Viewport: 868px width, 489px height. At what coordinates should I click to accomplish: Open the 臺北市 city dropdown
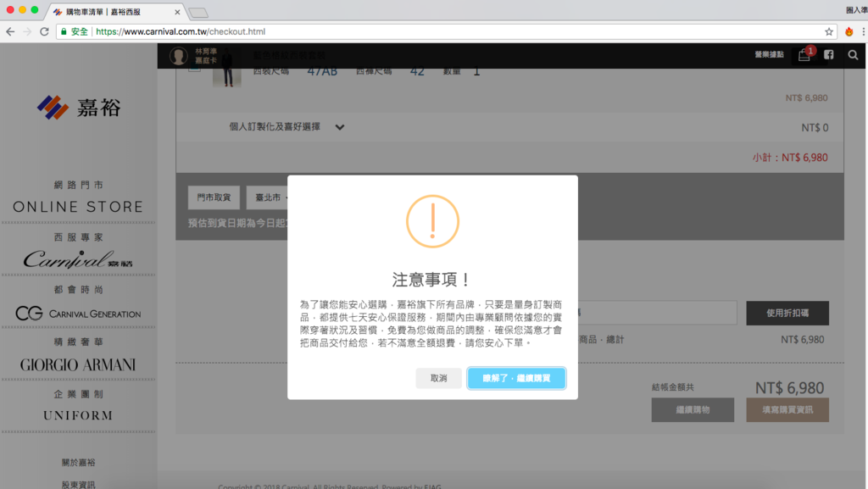click(269, 197)
